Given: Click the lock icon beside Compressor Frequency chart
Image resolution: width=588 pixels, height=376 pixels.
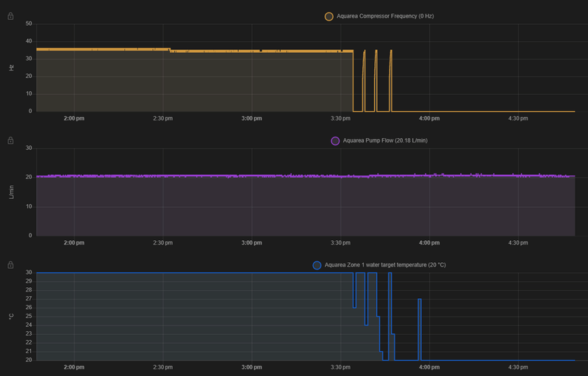Looking at the screenshot, I should click(x=10, y=16).
